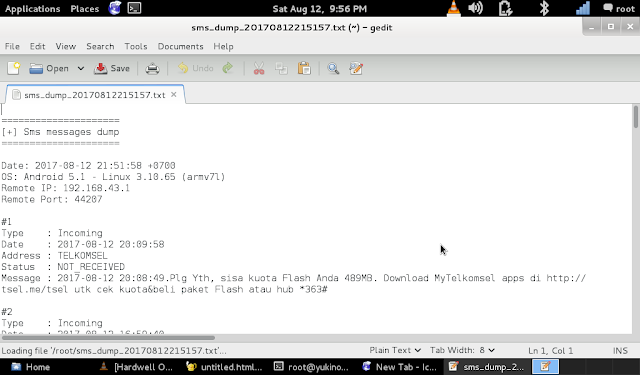The width and height of the screenshot is (640, 375).
Task: Switch to Home window in taskbar
Action: (31, 367)
